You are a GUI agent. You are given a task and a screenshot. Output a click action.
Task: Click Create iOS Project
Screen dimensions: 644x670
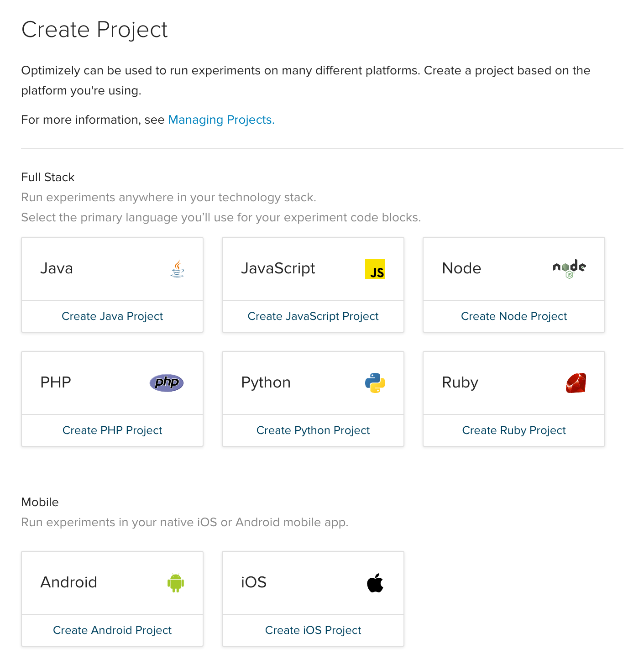click(x=313, y=630)
